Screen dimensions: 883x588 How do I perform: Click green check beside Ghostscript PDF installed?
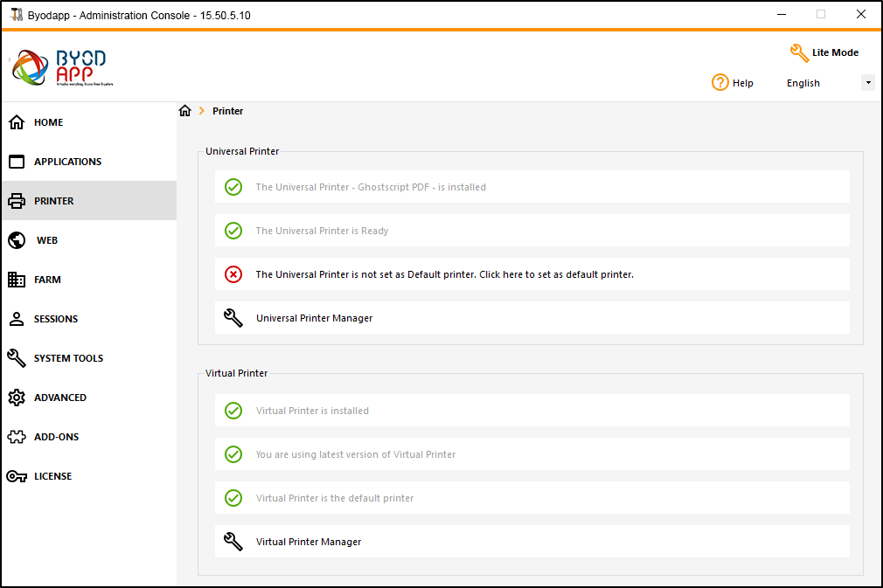coord(233,187)
